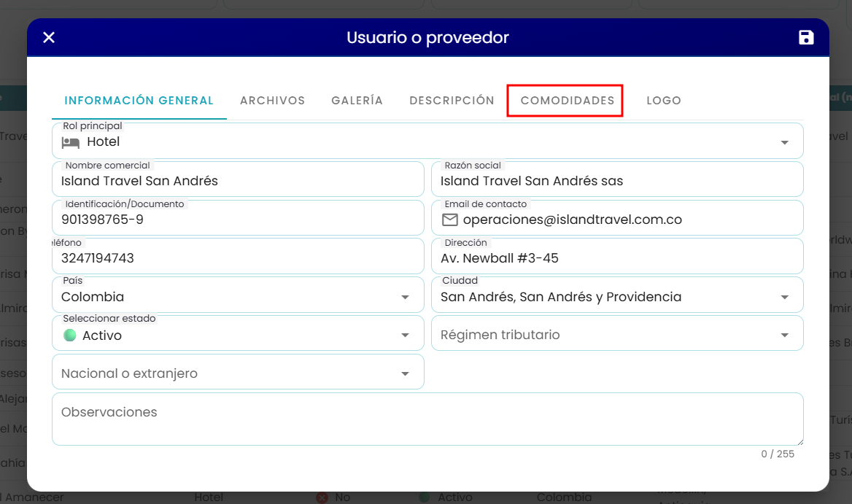Close the Usuario o proveedor dialog
852x504 pixels.
49,37
